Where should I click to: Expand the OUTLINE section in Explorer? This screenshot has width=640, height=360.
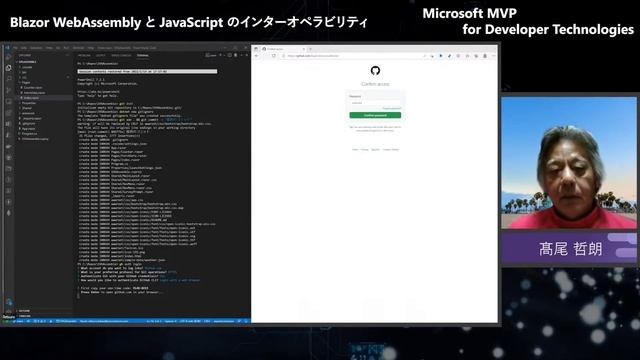[x=24, y=311]
